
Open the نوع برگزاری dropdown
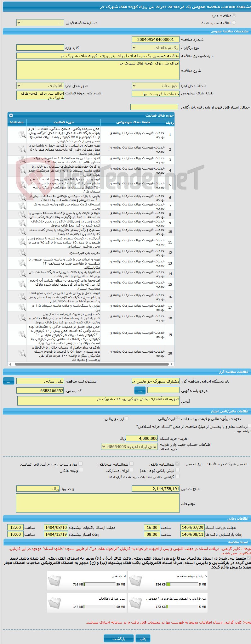point(156,48)
